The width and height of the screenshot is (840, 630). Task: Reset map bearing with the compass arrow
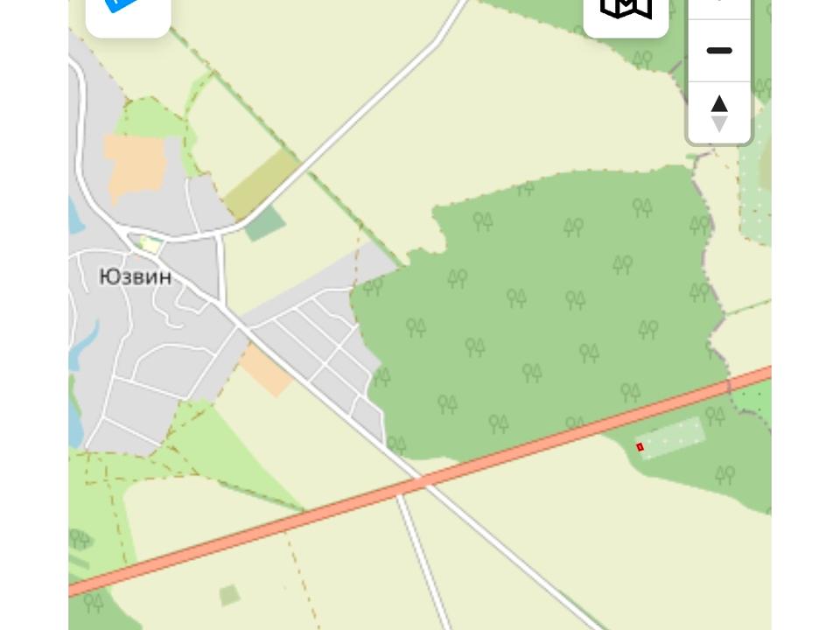click(719, 113)
